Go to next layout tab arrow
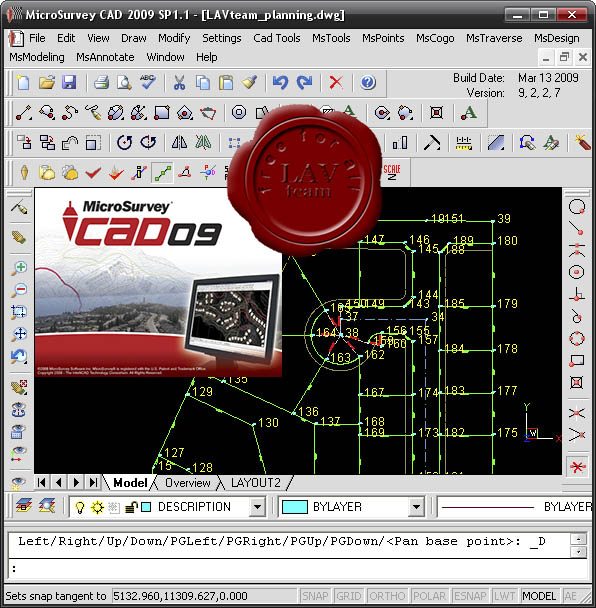The width and height of the screenshot is (596, 608). coord(76,482)
